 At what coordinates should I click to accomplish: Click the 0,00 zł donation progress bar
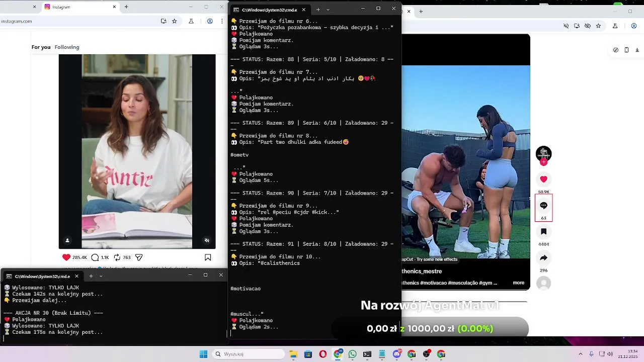pyautogui.click(x=431, y=328)
